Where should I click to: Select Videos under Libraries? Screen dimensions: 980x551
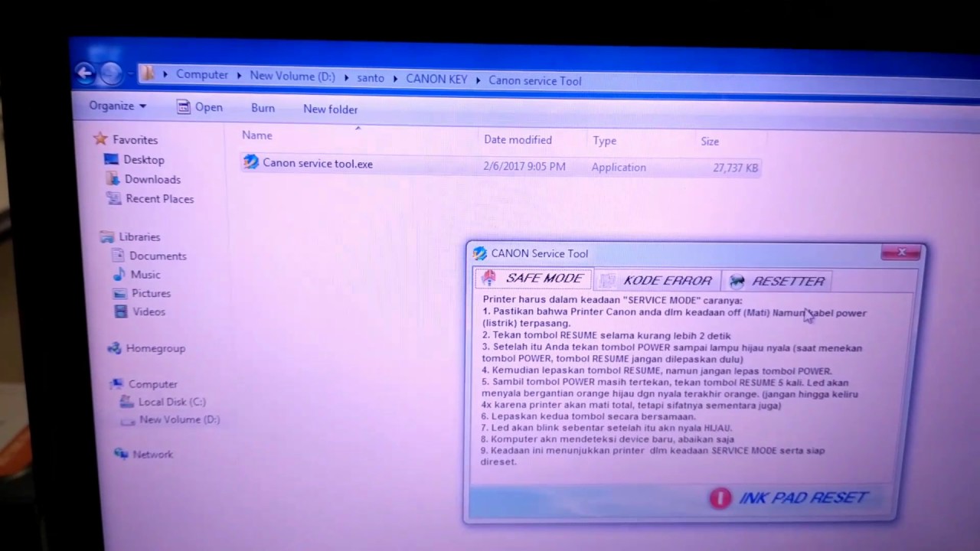click(x=149, y=311)
